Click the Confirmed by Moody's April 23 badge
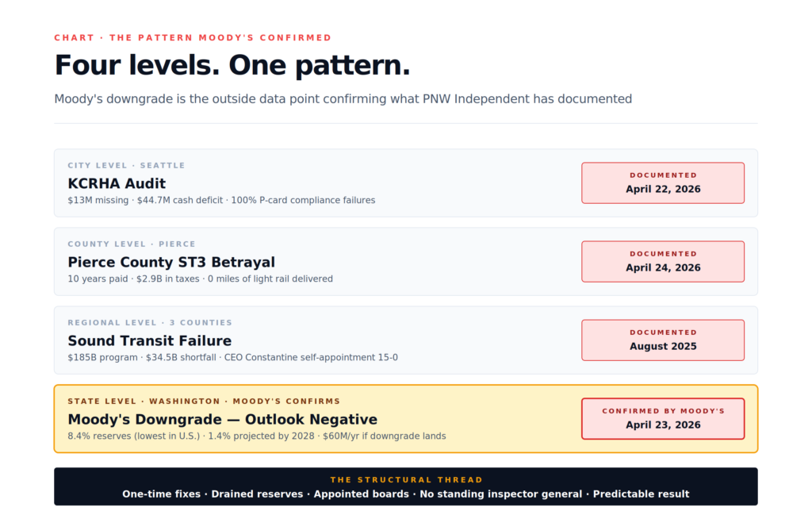This screenshot has height=515, width=812. click(x=663, y=419)
